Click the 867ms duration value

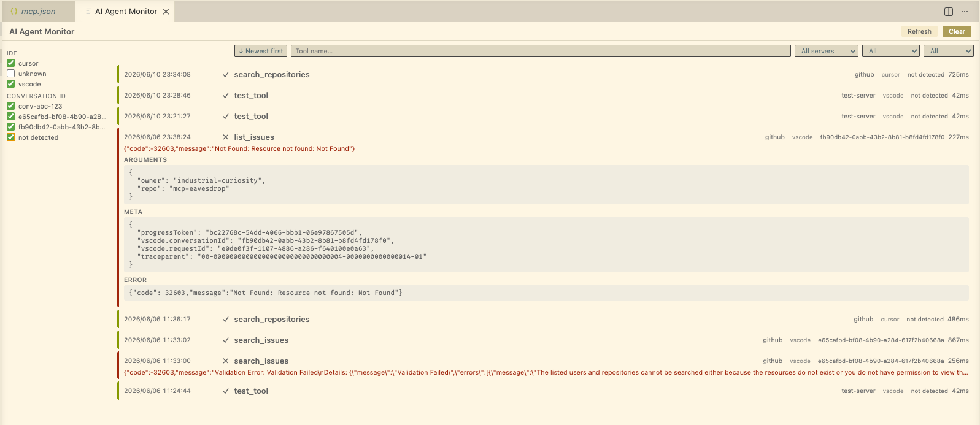[x=959, y=340]
